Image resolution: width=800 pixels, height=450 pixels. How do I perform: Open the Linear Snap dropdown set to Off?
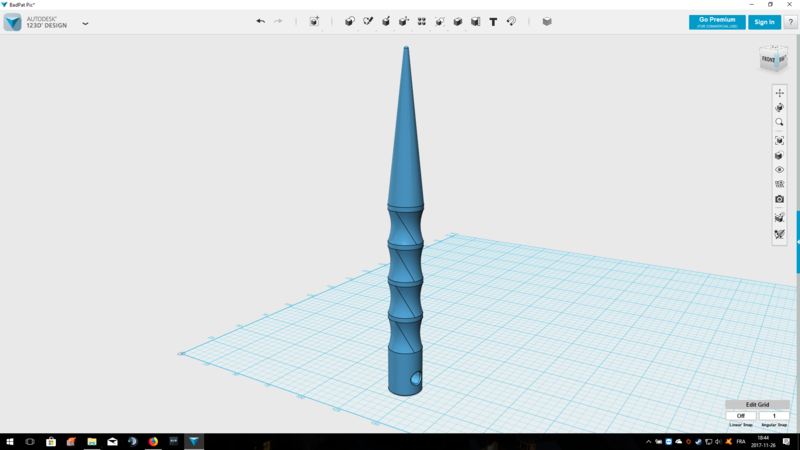pos(741,416)
